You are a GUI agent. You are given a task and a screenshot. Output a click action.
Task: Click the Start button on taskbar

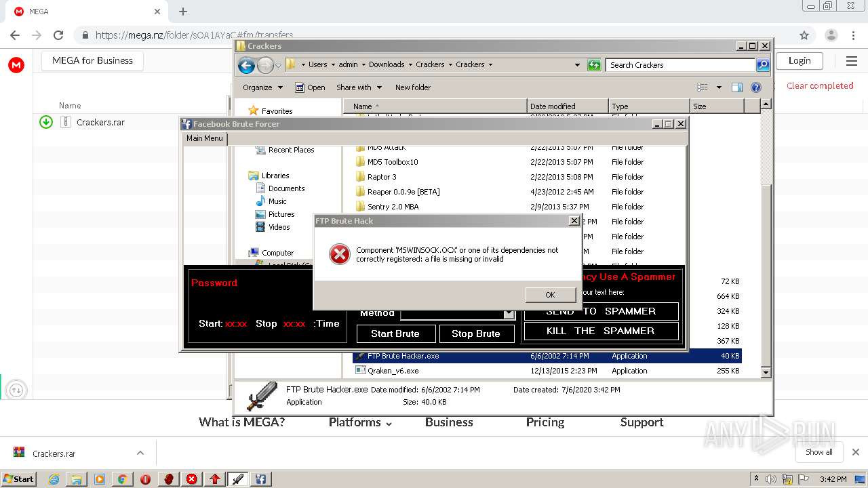click(x=19, y=479)
